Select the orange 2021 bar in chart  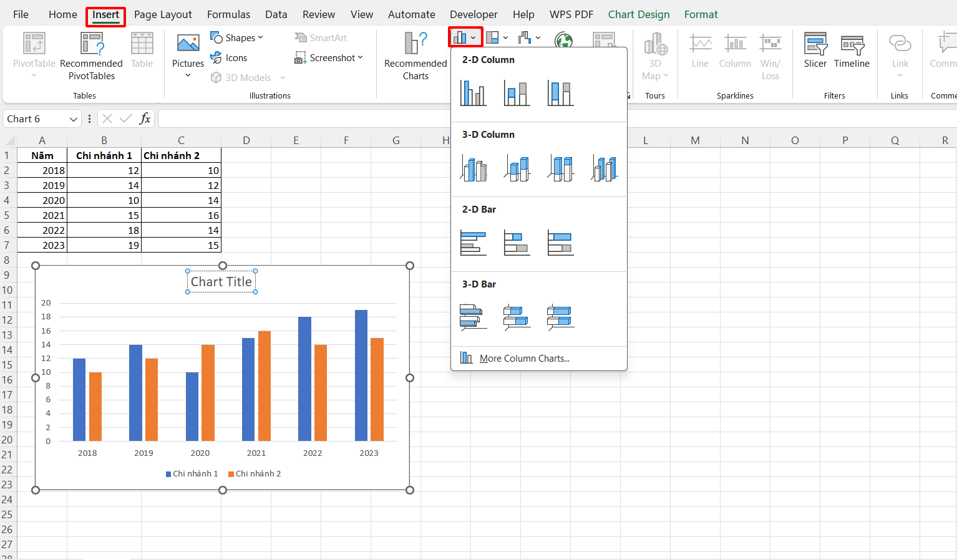(265, 385)
